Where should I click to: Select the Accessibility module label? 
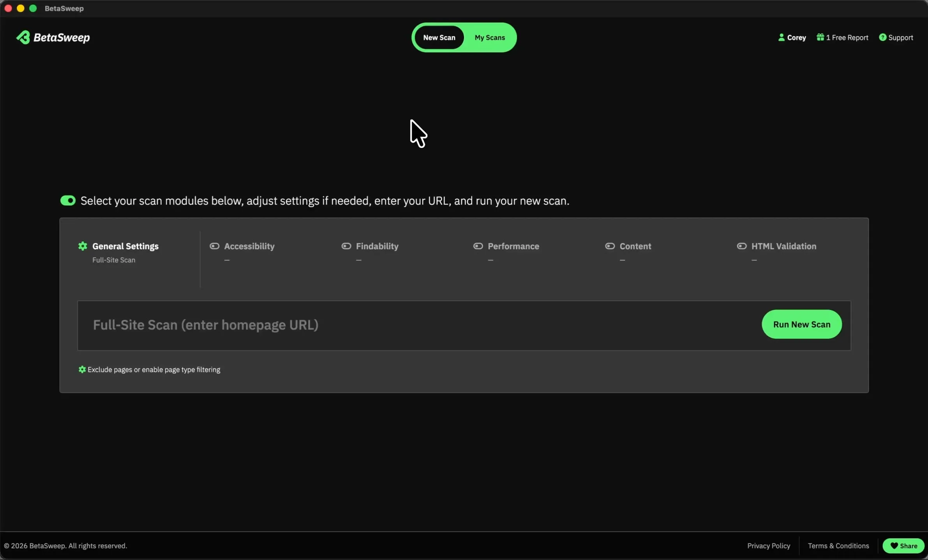pos(249,246)
